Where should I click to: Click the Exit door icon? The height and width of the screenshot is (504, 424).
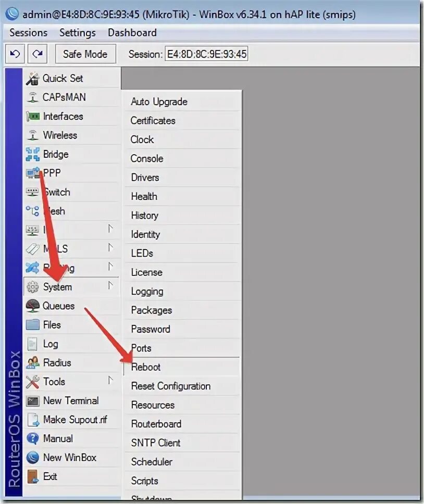pyautogui.click(x=32, y=476)
